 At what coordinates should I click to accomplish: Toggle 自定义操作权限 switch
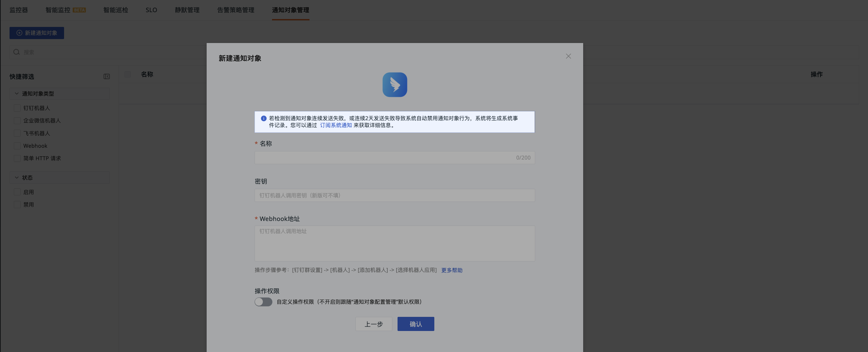tap(263, 301)
